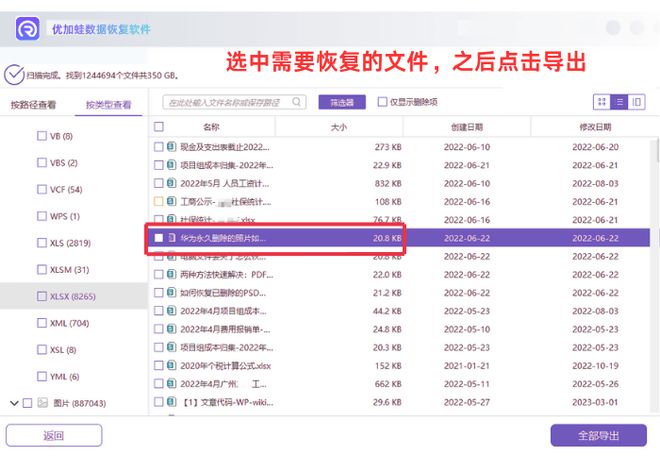This screenshot has width=660, height=472.
Task: Tick the VCF (54) type checkbox
Action: click(x=42, y=189)
